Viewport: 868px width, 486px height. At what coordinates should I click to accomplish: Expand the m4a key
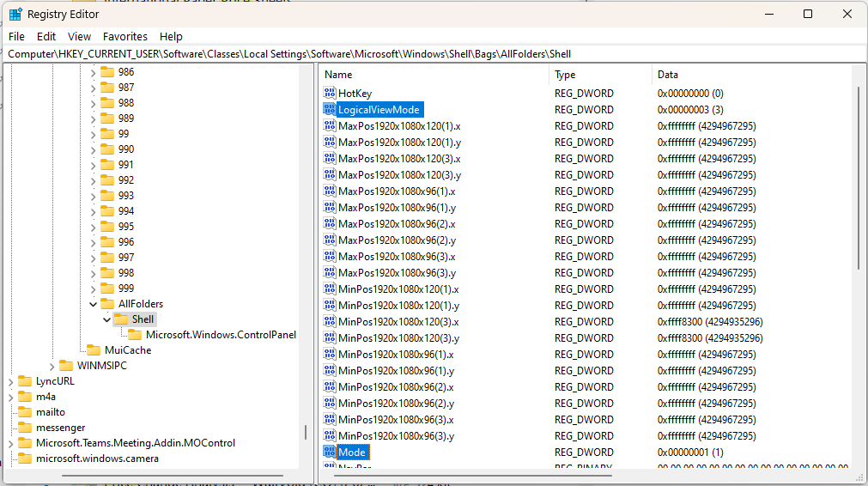[10, 397]
